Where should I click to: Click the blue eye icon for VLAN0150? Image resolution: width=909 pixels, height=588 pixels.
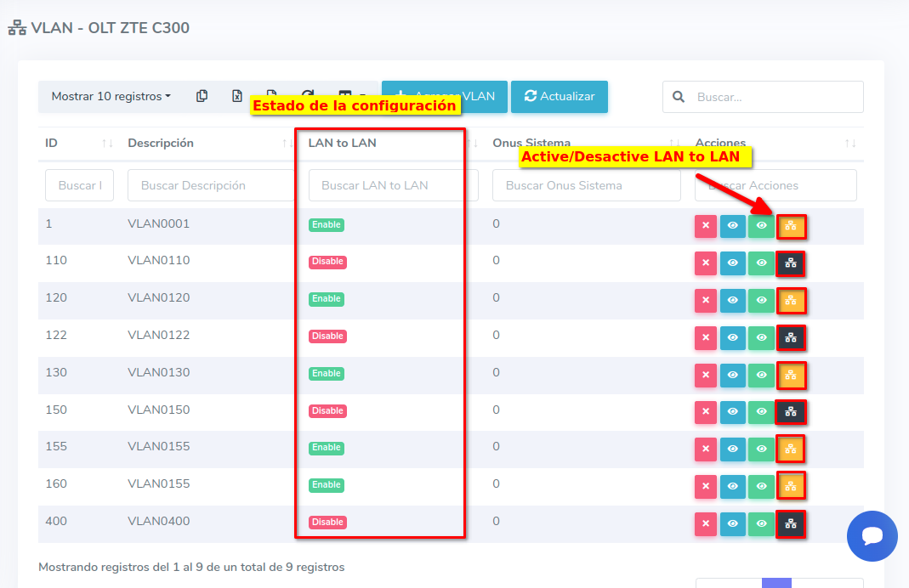pyautogui.click(x=732, y=412)
